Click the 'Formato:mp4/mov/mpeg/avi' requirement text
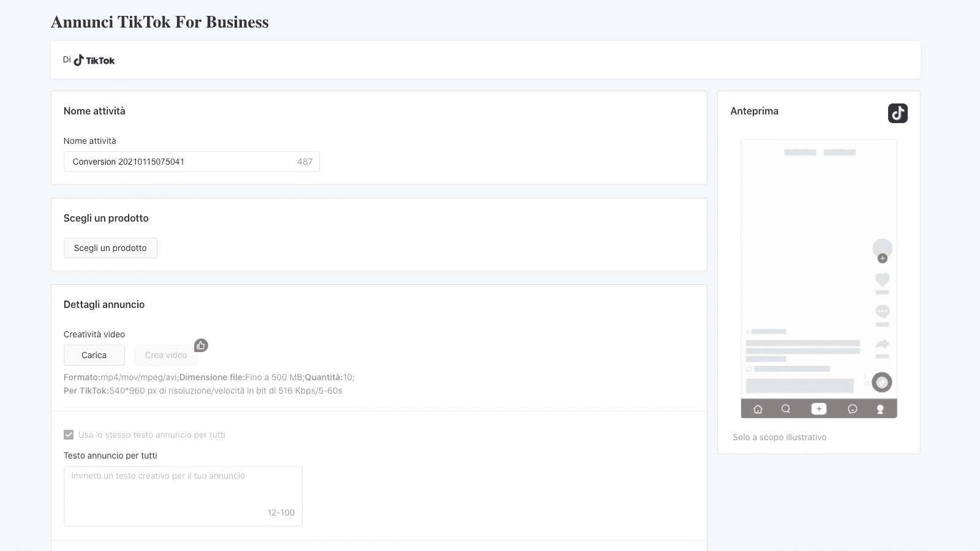 click(121, 377)
